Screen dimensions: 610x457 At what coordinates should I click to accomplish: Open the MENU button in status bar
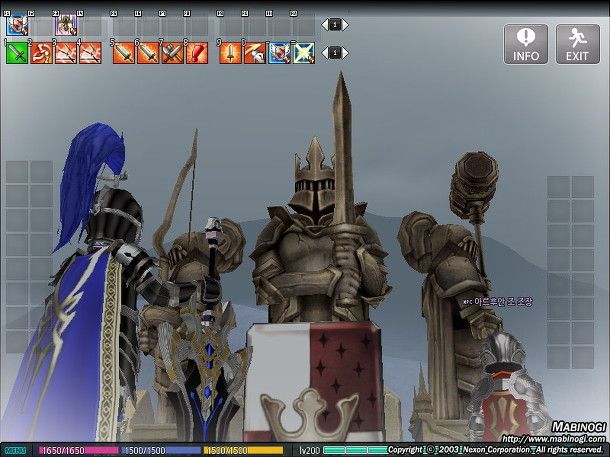(16, 451)
